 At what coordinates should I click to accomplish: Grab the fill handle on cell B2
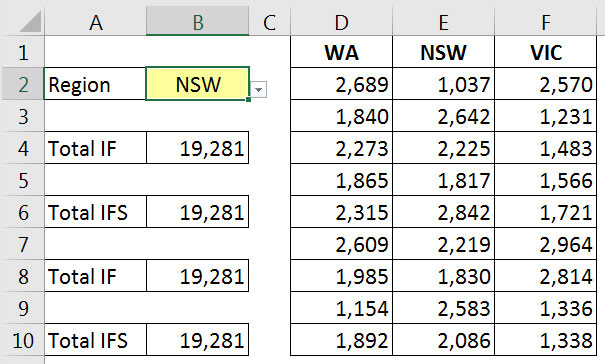(248, 100)
